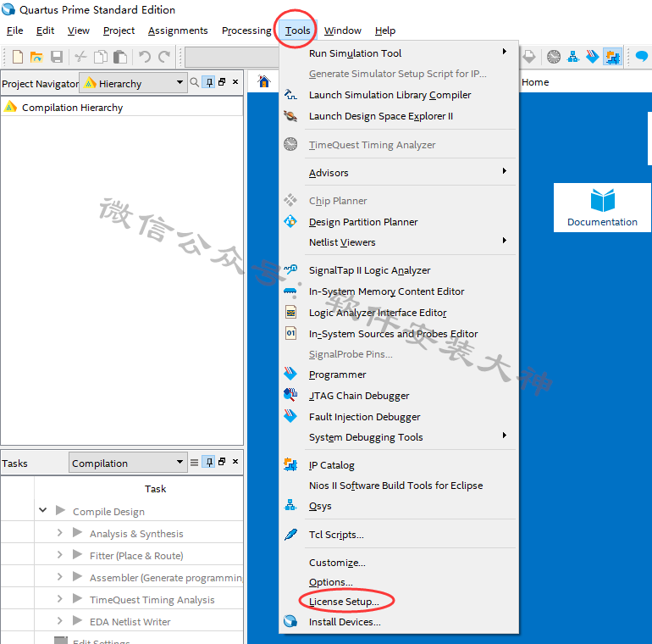
Task: Click the Home tab house icon
Action: (x=264, y=81)
